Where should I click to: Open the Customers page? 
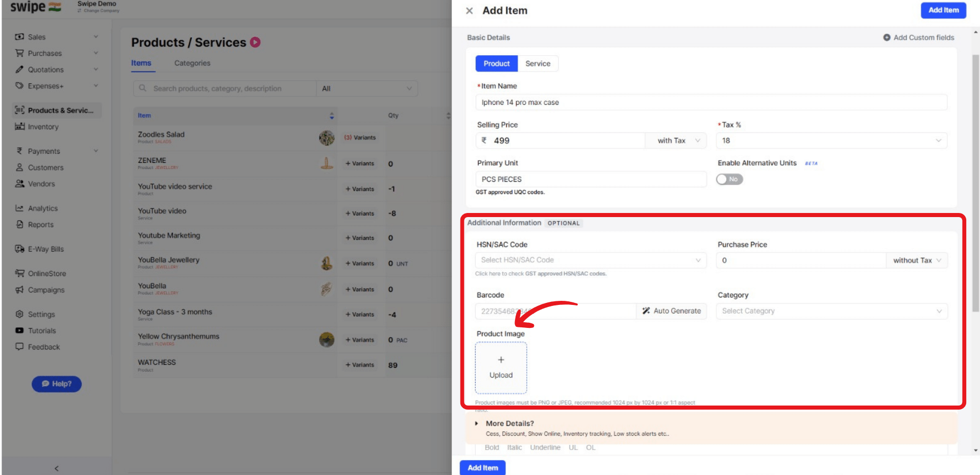pos(46,167)
